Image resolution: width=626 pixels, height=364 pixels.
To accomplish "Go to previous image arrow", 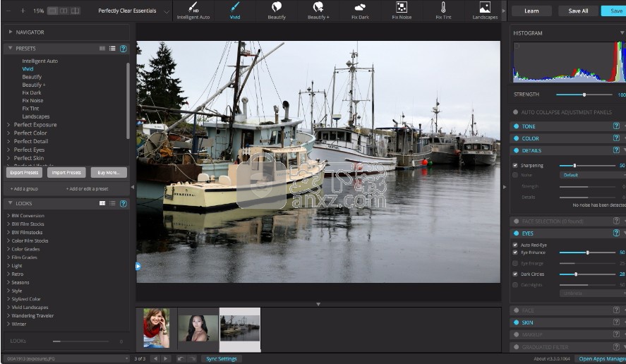I will pyautogui.click(x=156, y=358).
